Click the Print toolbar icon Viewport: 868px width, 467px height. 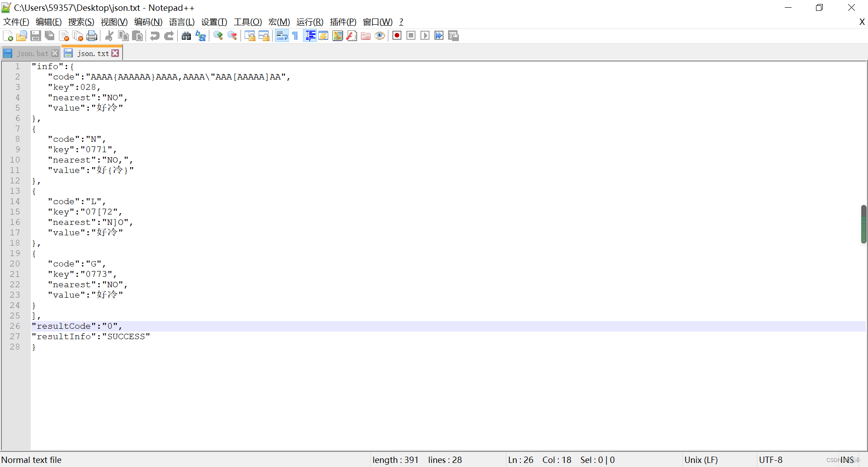coord(92,36)
